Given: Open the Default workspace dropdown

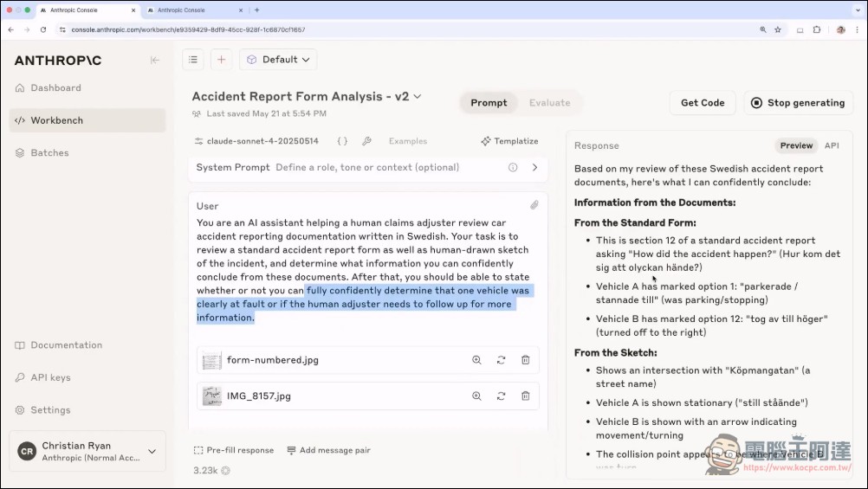Looking at the screenshot, I should click(278, 60).
